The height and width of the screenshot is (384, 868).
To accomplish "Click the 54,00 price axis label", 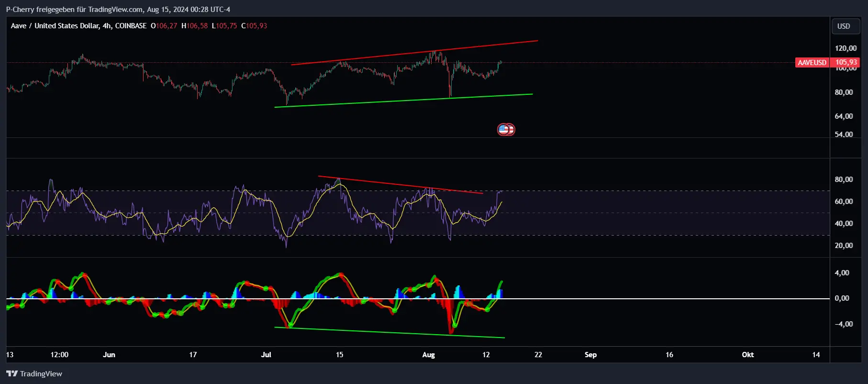I will tap(844, 135).
